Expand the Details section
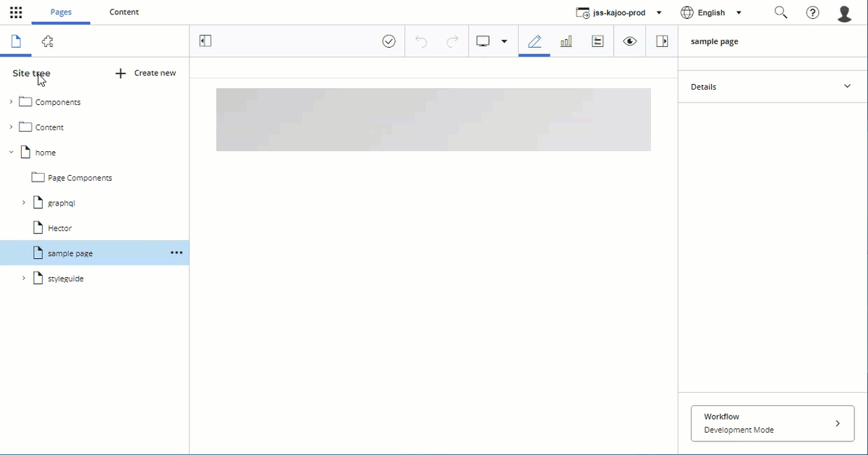The image size is (868, 455). (773, 87)
